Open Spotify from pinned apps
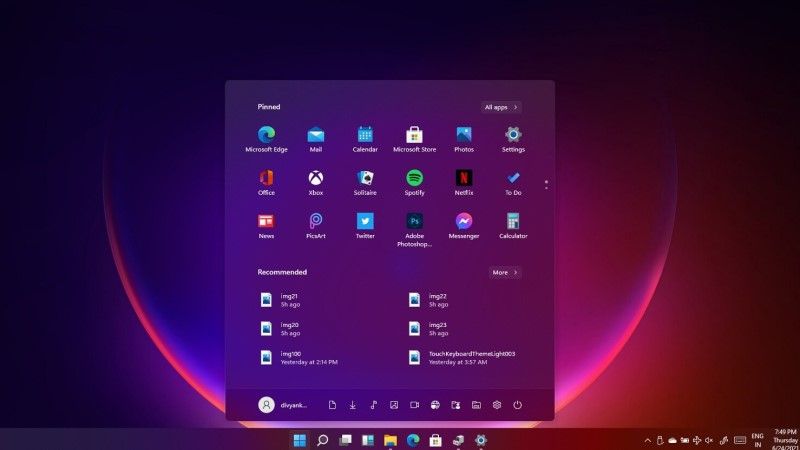This screenshot has height=450, width=800. (x=414, y=182)
